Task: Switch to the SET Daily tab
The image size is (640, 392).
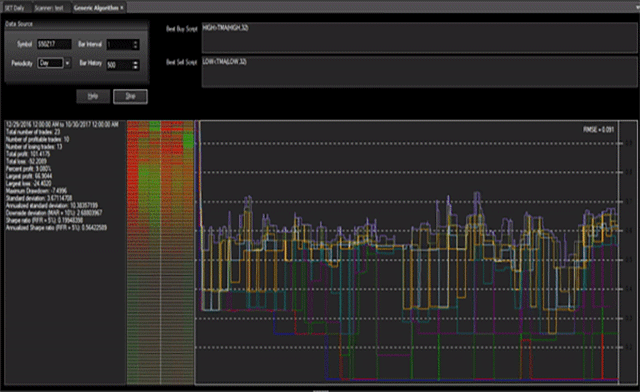Action: [15, 8]
